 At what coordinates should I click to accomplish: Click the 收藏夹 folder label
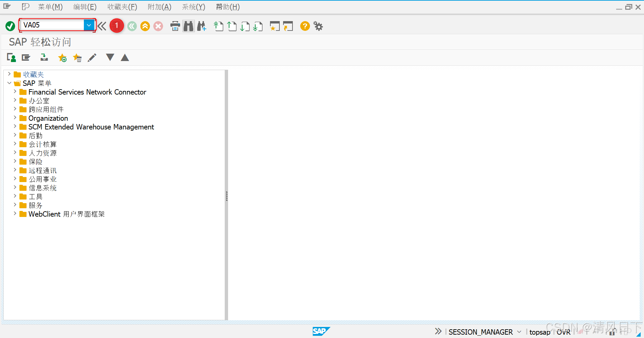34,74
